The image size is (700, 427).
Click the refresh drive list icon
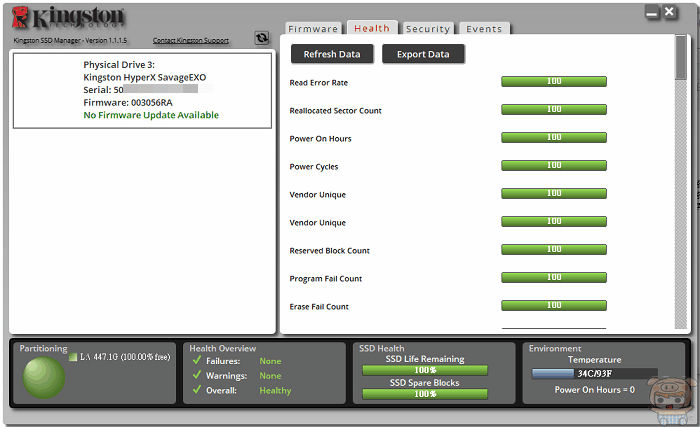[262, 38]
